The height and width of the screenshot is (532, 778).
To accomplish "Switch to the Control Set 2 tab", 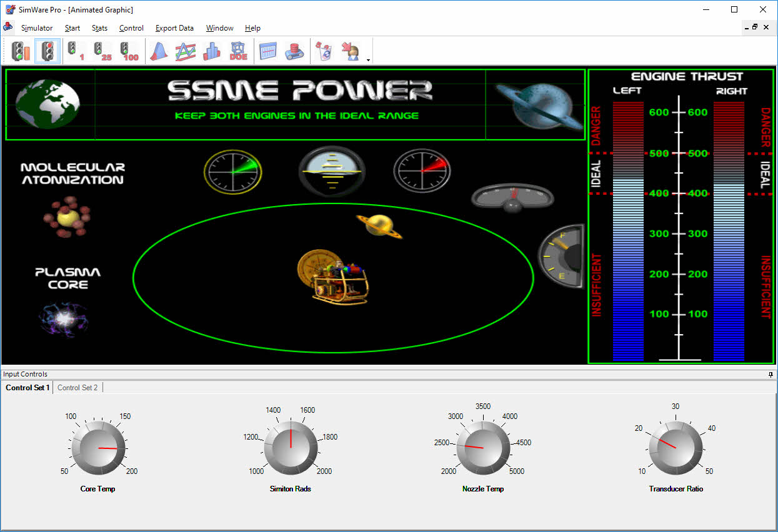I will 77,387.
